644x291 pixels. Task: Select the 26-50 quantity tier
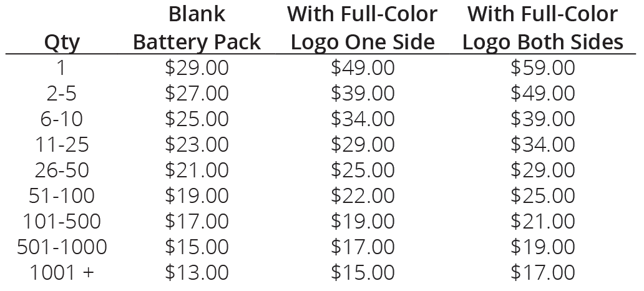(62, 170)
